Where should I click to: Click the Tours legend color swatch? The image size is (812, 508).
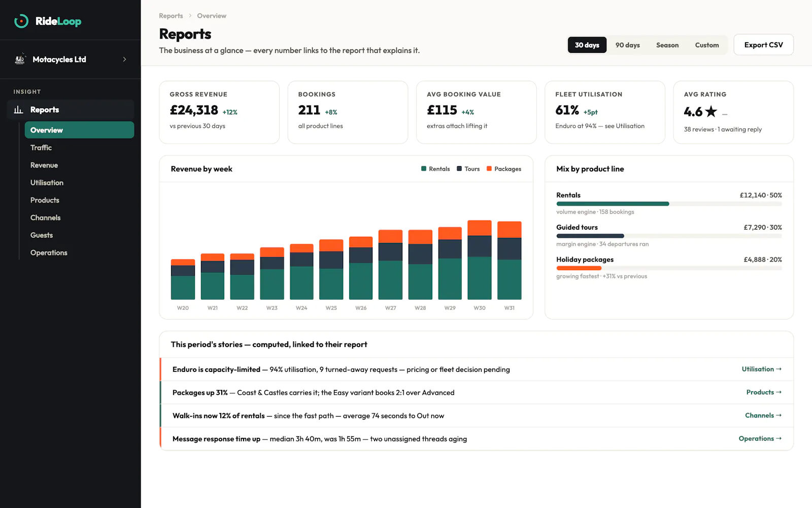click(459, 169)
